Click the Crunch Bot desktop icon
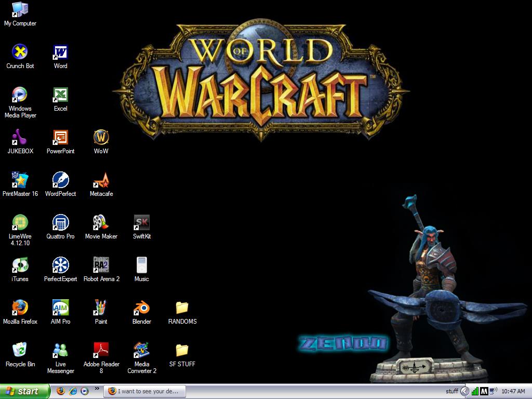This screenshot has height=399, width=532. pos(20,52)
